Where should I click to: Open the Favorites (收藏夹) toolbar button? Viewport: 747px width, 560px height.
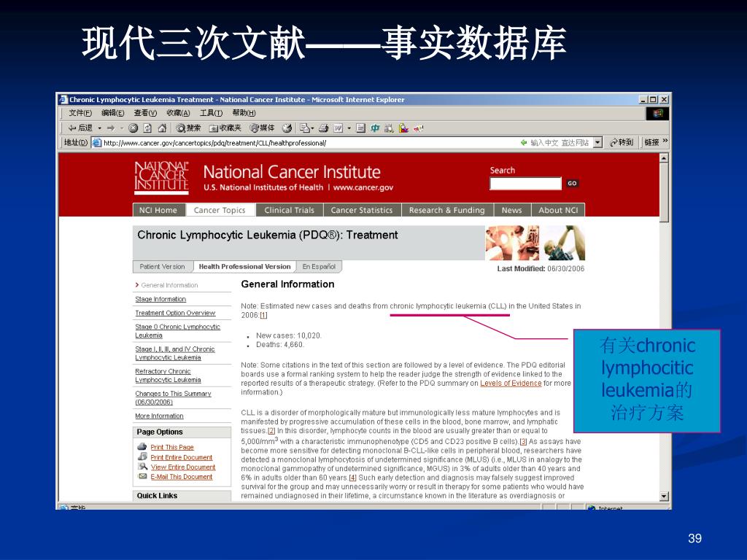(x=225, y=128)
